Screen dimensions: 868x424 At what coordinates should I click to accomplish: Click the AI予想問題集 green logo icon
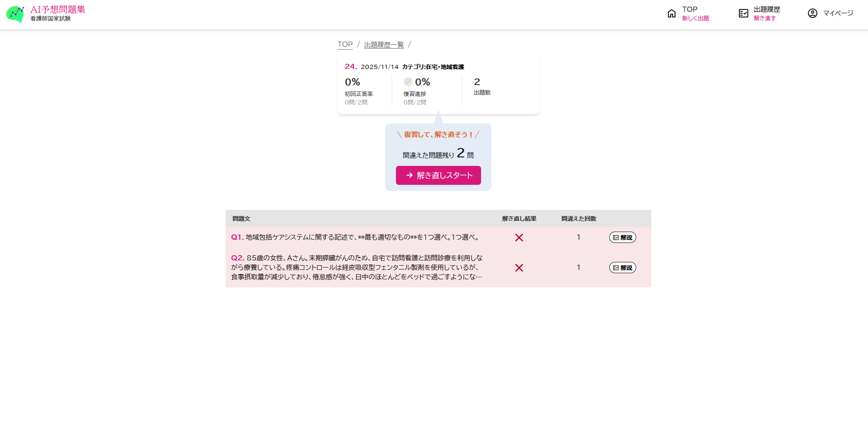coord(15,14)
